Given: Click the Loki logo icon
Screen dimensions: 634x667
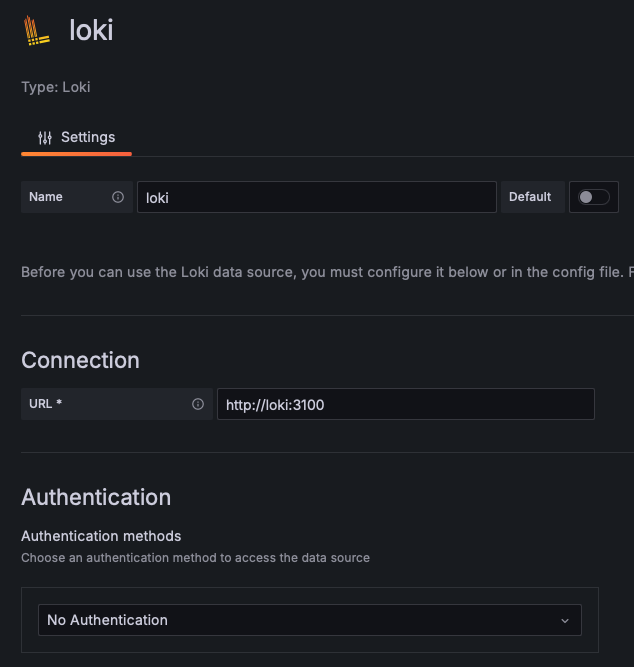Looking at the screenshot, I should click(x=37, y=30).
